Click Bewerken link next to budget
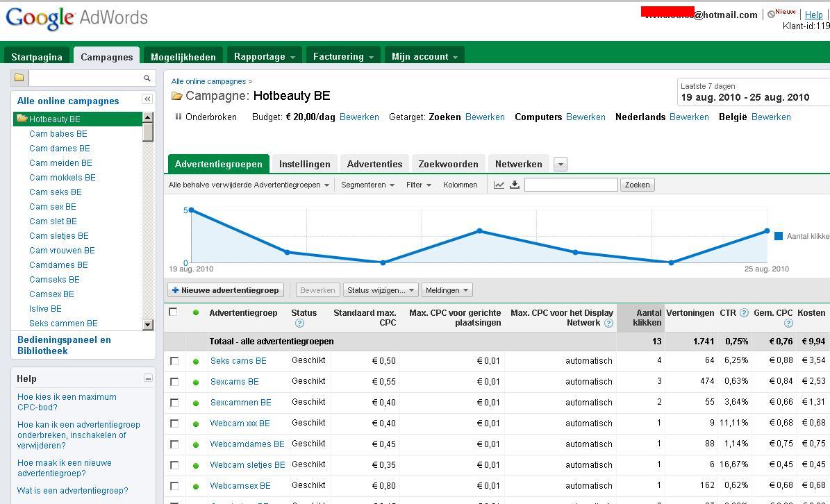Viewport: 830px width, 504px height. tap(359, 117)
